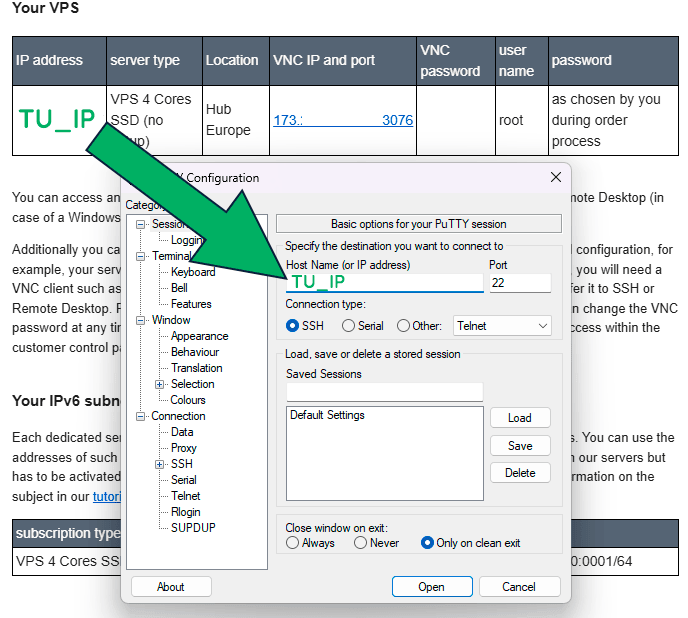This screenshot has height=618, width=688.
Task: Close the PuTTY Configuration dialog
Action: (555, 177)
